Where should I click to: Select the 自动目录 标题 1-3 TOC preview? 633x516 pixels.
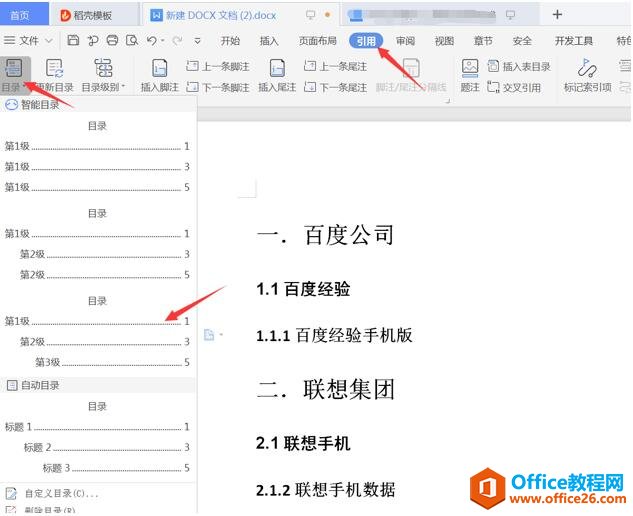[97, 438]
